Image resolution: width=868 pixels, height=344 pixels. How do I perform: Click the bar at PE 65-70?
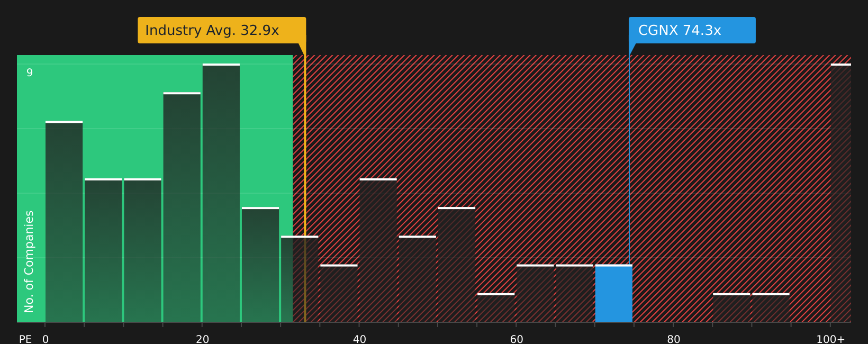point(574,293)
